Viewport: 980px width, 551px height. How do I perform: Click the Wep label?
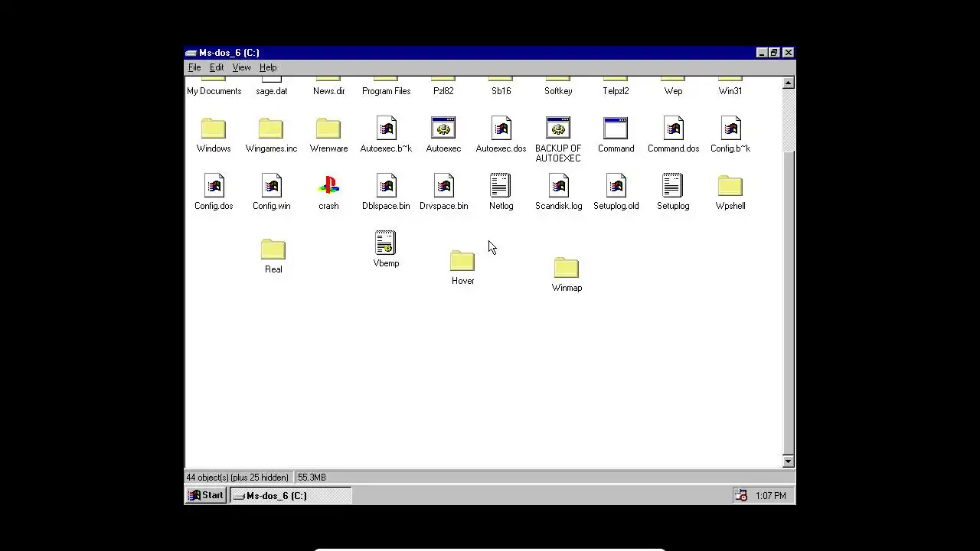[673, 91]
